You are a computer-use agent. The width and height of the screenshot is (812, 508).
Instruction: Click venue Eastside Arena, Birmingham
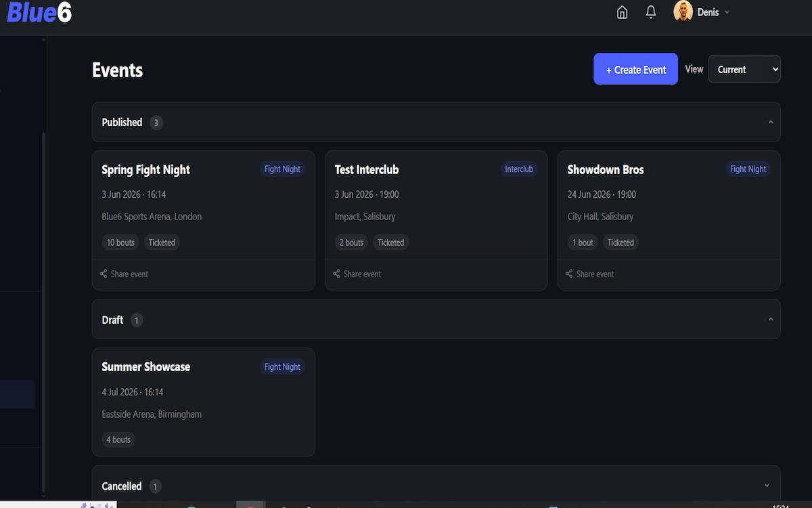pos(152,415)
